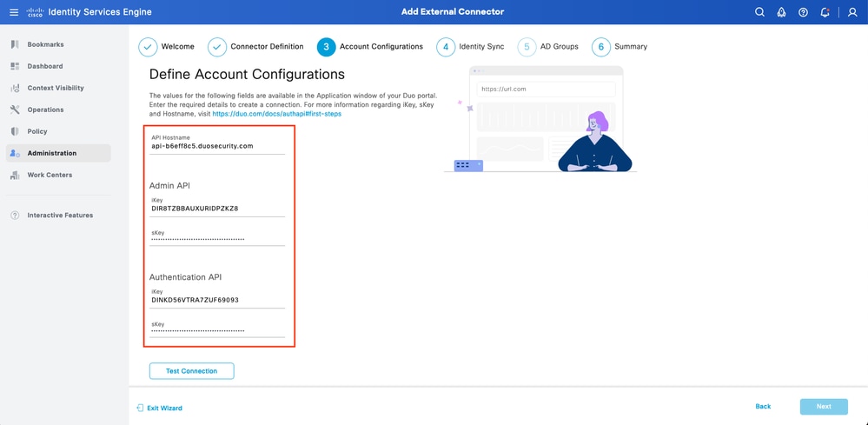Click the API Hostname input field
Viewport: 868px width, 425px height.
coord(217,144)
